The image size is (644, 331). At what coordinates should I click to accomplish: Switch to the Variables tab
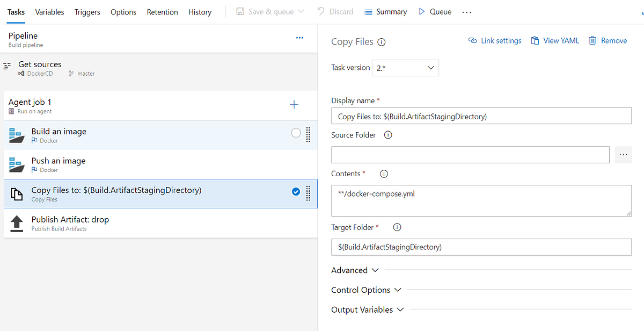click(x=49, y=12)
